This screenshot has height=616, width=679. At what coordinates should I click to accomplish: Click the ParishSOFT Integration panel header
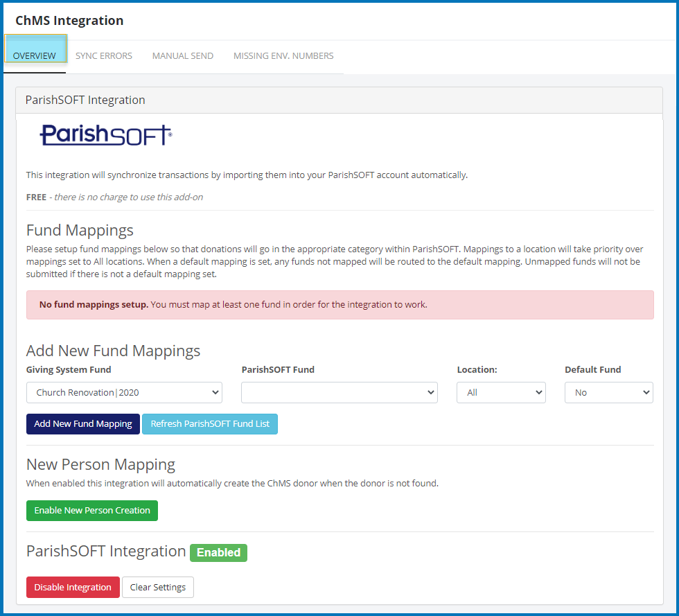[x=339, y=100]
